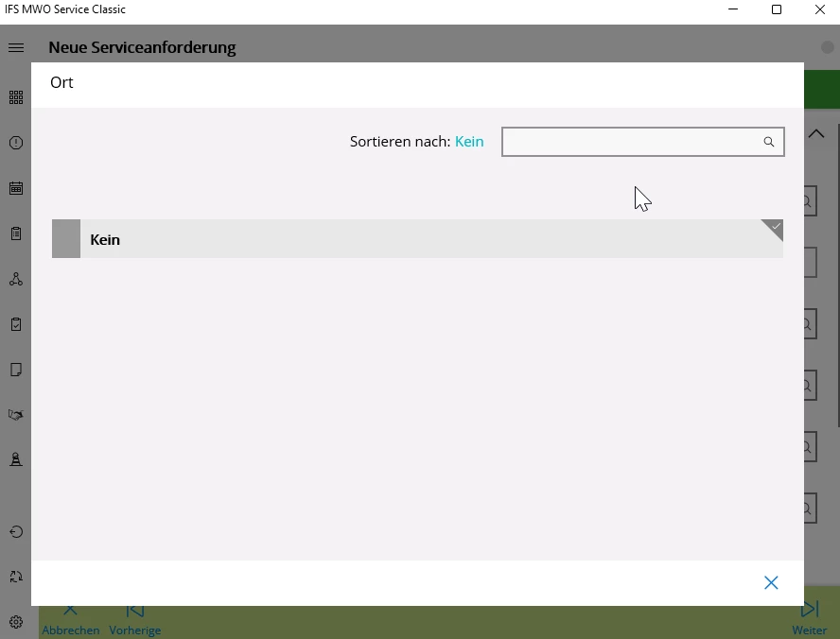840x639 pixels.
Task: Close the IFS MWO Service Classic window
Action: coord(819,9)
